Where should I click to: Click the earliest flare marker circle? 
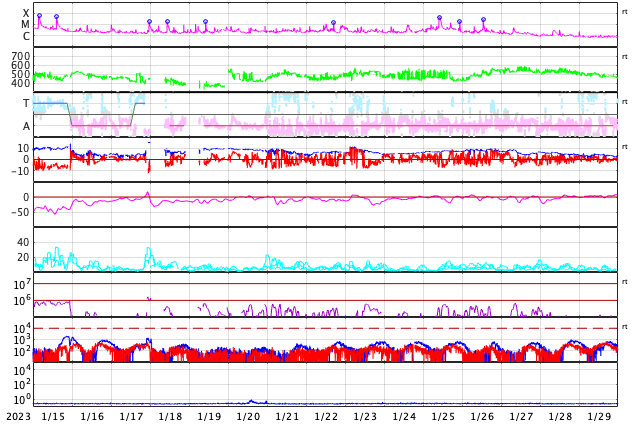[x=39, y=16]
